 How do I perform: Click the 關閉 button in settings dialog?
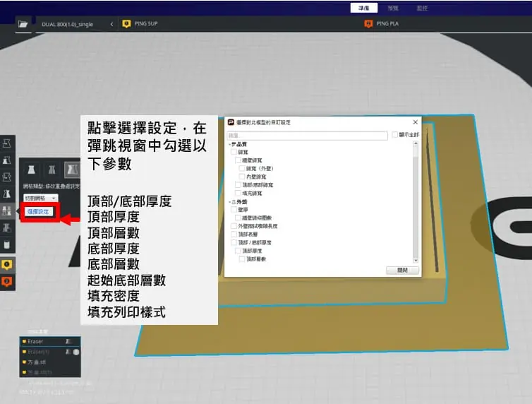(402, 271)
